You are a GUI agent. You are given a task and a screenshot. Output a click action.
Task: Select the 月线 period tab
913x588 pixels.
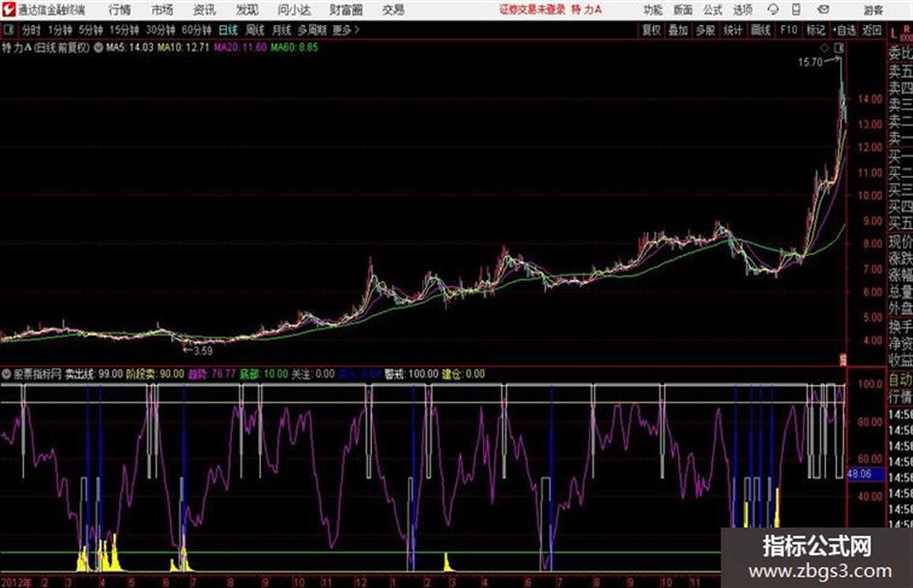point(282,30)
